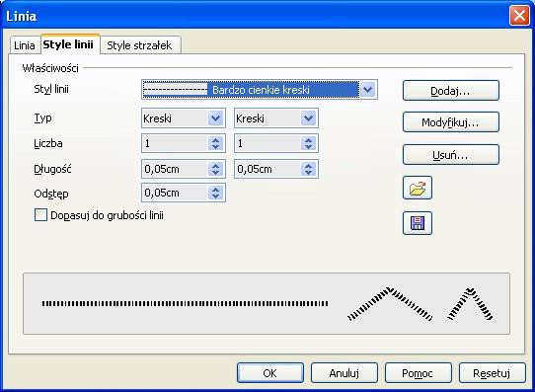
Task: Click the Dodaj... button
Action: coord(451,91)
